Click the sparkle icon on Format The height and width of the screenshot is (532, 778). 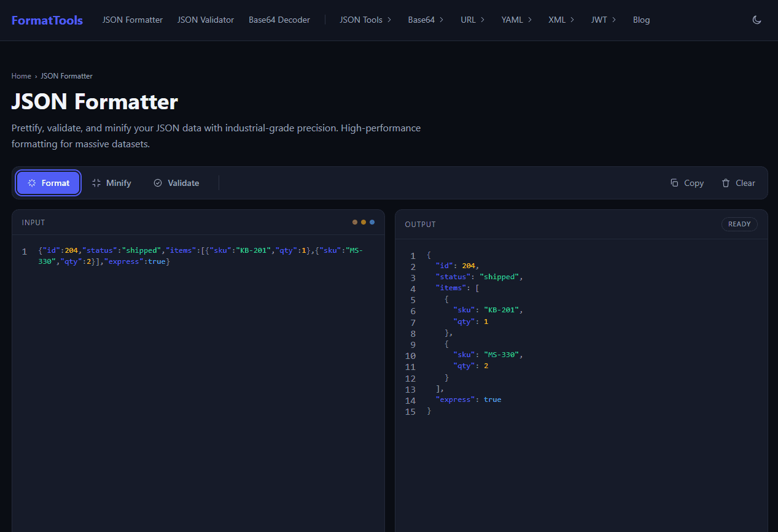32,183
